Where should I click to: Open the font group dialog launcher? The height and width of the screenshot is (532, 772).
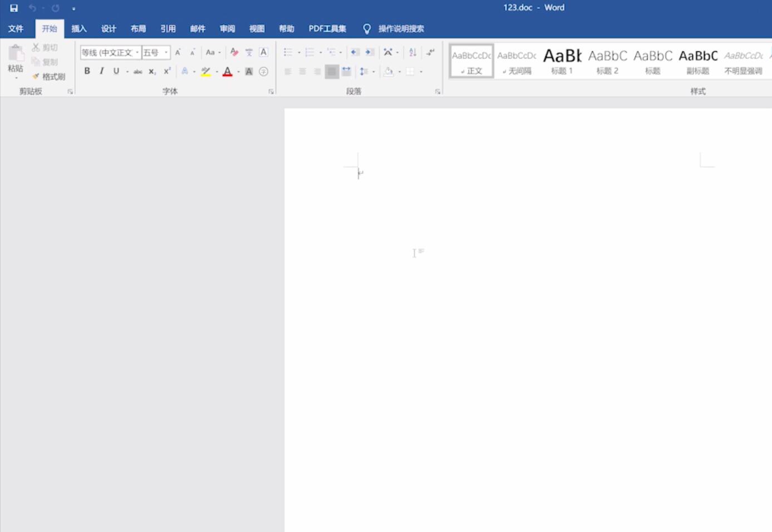tap(271, 91)
